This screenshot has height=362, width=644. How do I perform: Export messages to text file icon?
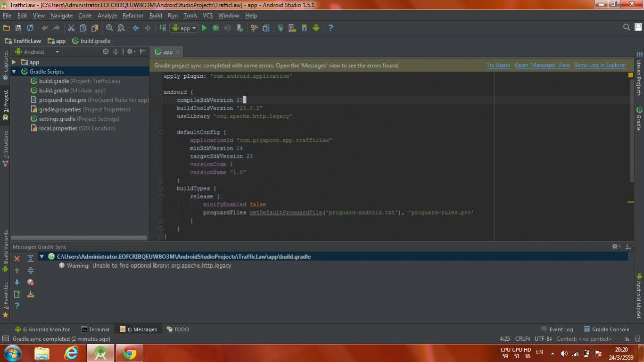click(x=17, y=294)
